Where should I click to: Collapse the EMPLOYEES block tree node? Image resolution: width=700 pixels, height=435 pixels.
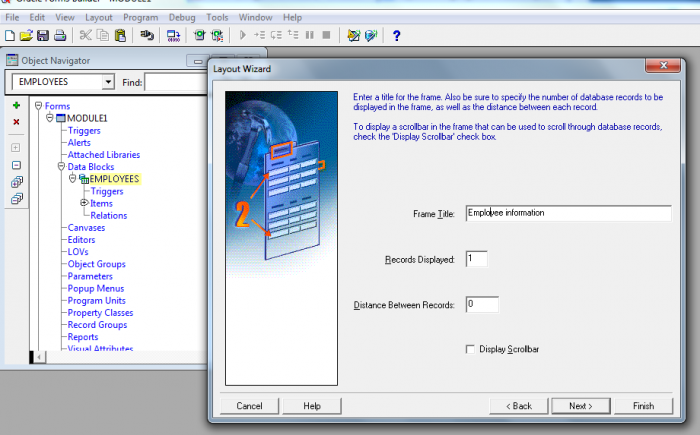tap(73, 179)
